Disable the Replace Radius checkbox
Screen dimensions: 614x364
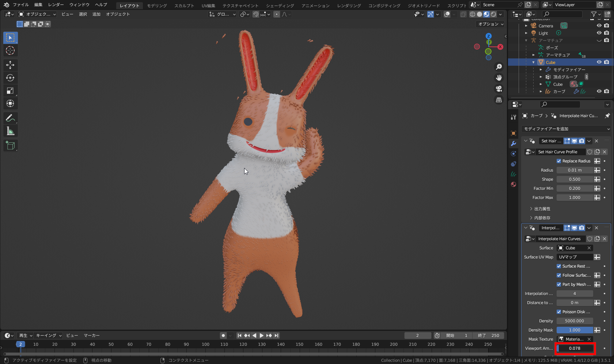pos(559,161)
